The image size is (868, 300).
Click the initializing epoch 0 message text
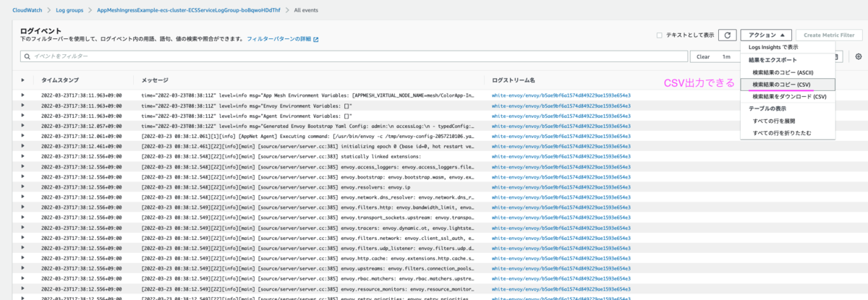[x=308, y=145]
